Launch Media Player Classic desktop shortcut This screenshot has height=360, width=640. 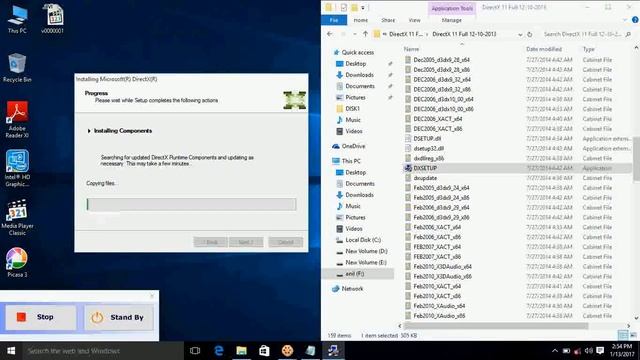17,217
